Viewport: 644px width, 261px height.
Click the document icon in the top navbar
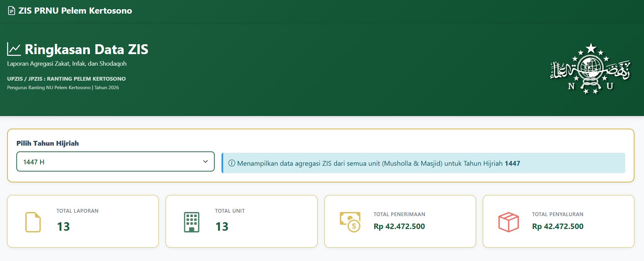point(12,11)
